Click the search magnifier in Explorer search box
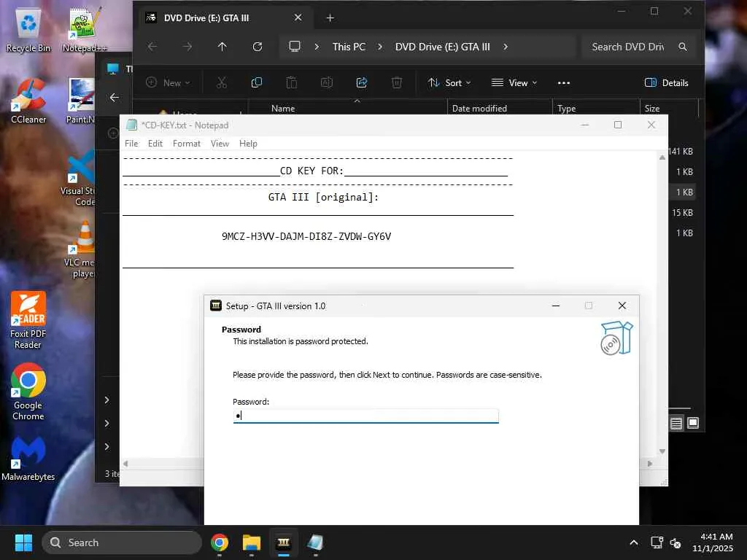The image size is (747, 560). click(x=683, y=47)
